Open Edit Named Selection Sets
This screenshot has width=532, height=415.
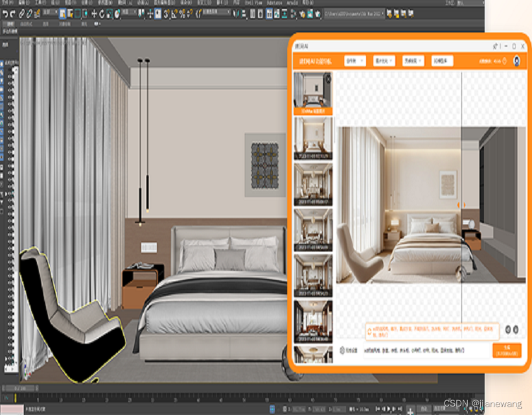pyautogui.click(x=198, y=14)
